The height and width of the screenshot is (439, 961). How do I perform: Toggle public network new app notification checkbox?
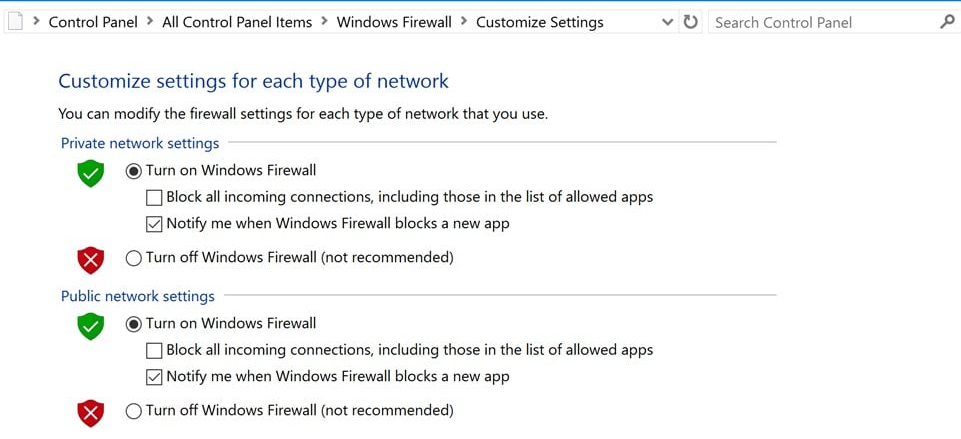point(154,377)
